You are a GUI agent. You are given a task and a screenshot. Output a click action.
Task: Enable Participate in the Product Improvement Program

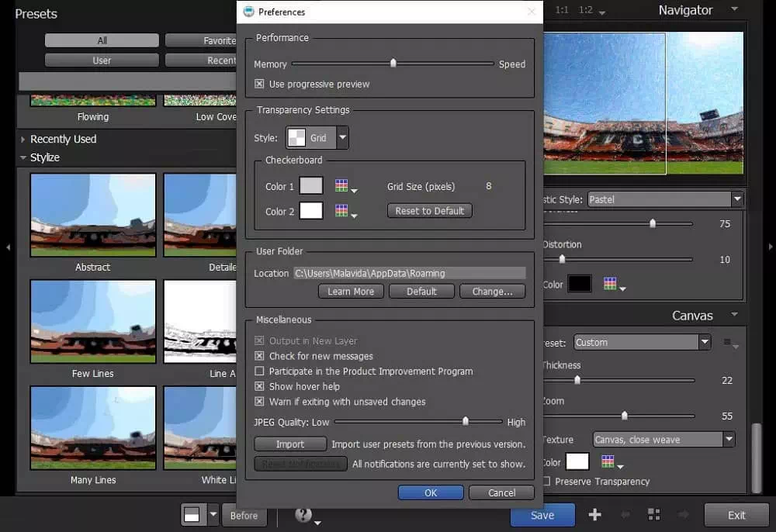point(259,371)
